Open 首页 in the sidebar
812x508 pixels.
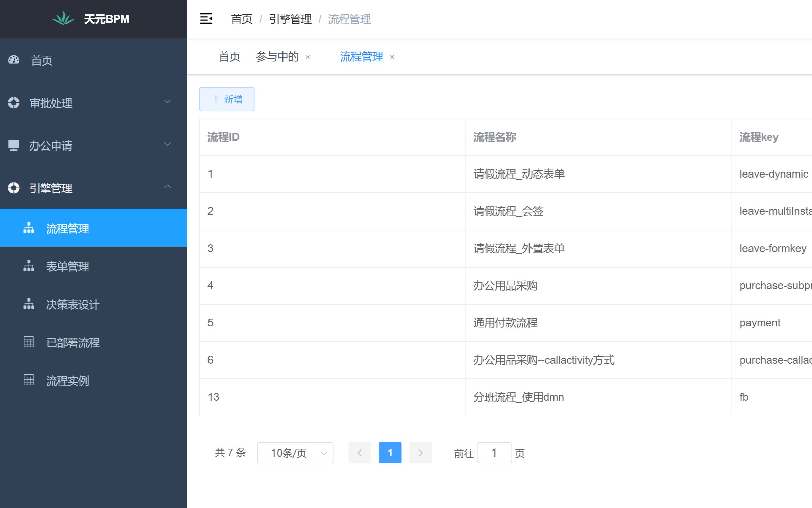93,60
